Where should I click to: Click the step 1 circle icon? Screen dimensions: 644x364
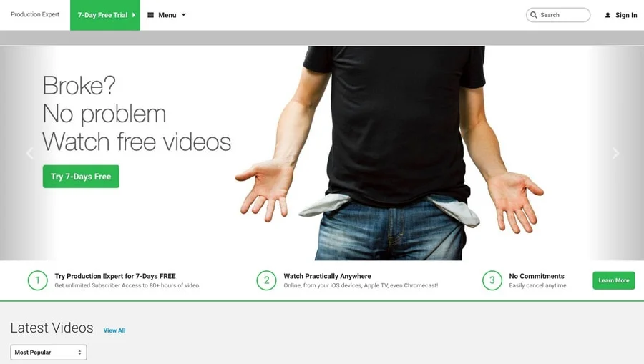tap(38, 281)
